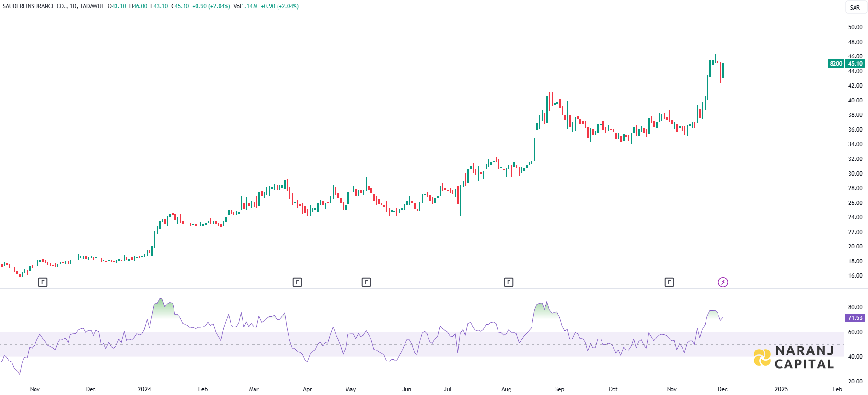Open the earnings marker near November 2024

click(x=669, y=282)
